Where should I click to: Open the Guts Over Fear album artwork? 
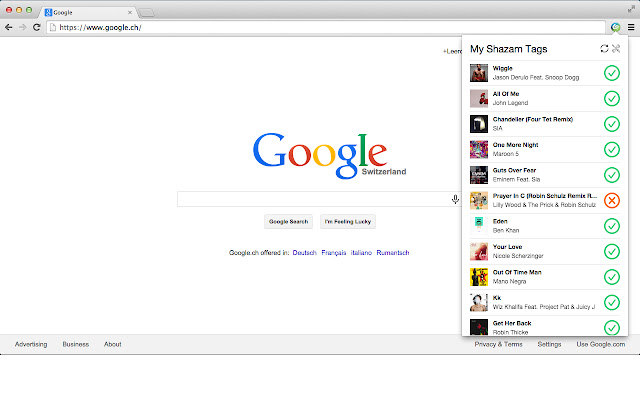coord(479,175)
